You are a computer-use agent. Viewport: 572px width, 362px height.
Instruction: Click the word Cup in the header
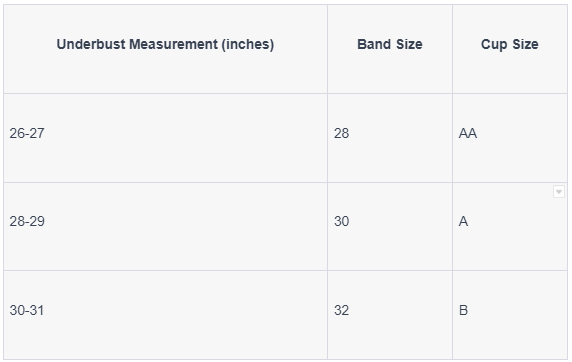pyautogui.click(x=494, y=45)
